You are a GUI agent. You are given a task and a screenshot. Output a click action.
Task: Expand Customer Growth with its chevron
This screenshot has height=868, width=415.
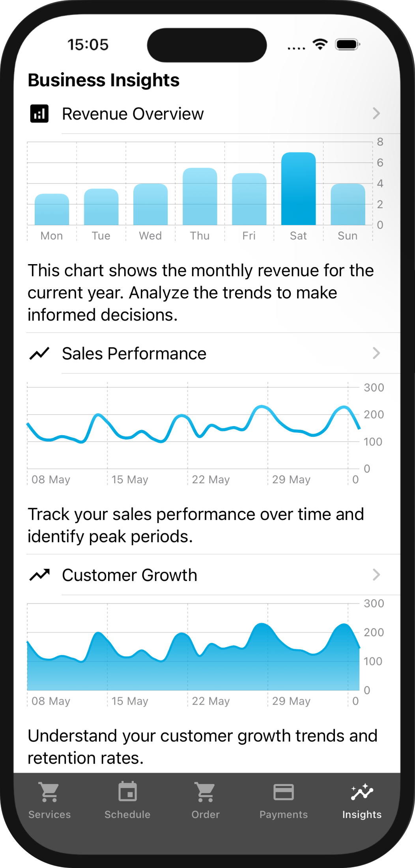(x=376, y=575)
